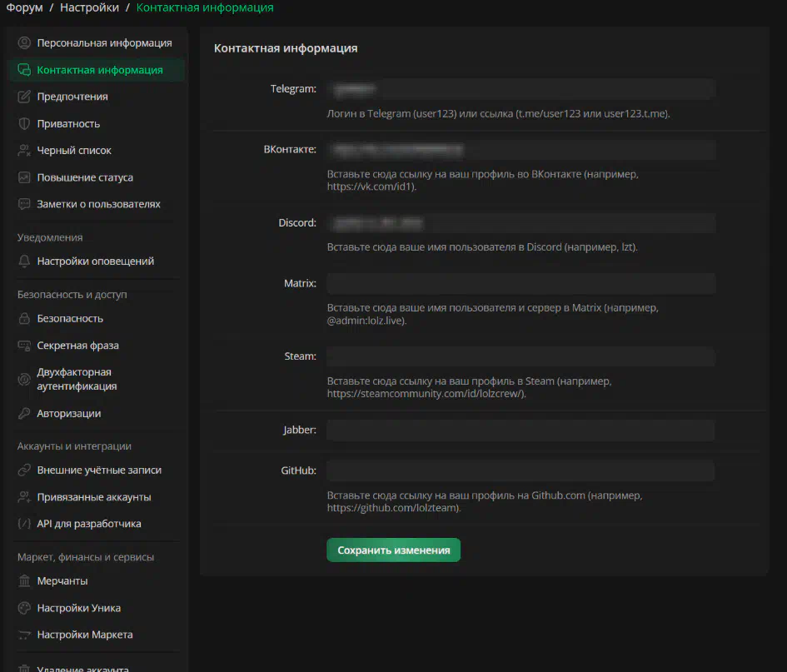Click the GitHub profile input field
This screenshot has width=787, height=672.
(x=521, y=471)
